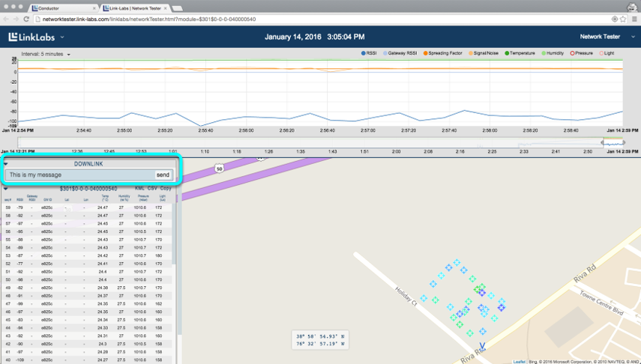Image resolution: width=641 pixels, height=364 pixels.
Task: Click the LinkLabs logo
Action: [x=33, y=37]
